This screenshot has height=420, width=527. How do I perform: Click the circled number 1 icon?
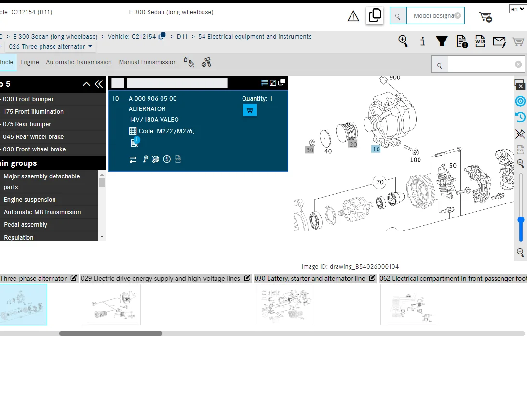click(x=167, y=159)
